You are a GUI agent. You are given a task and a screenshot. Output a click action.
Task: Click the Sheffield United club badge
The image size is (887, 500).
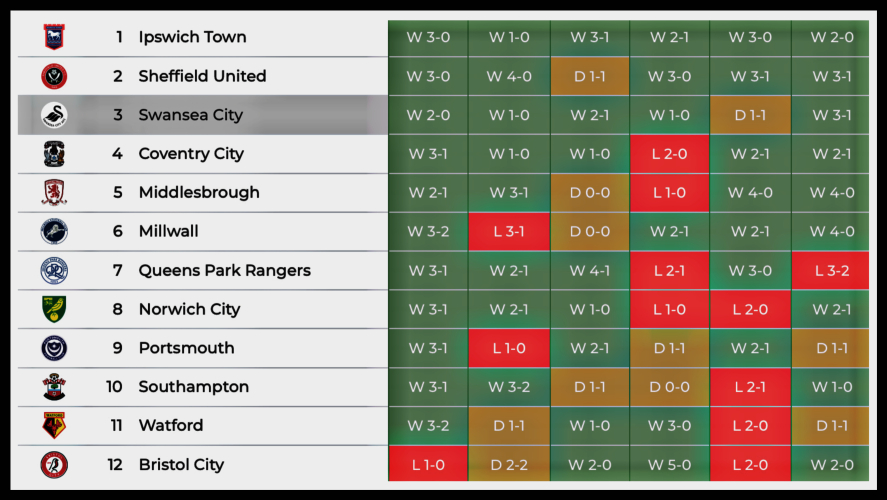54,76
